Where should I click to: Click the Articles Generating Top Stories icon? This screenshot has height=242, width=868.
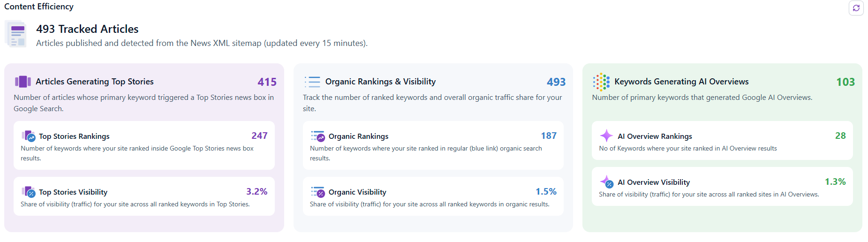23,82
